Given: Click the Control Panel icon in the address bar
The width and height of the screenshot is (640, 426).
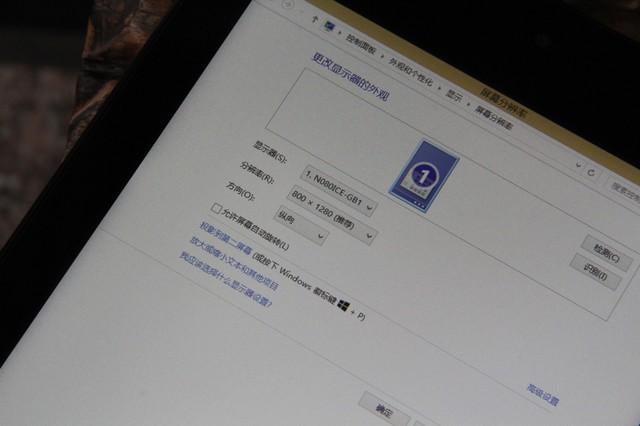Looking at the screenshot, I should 329,27.
